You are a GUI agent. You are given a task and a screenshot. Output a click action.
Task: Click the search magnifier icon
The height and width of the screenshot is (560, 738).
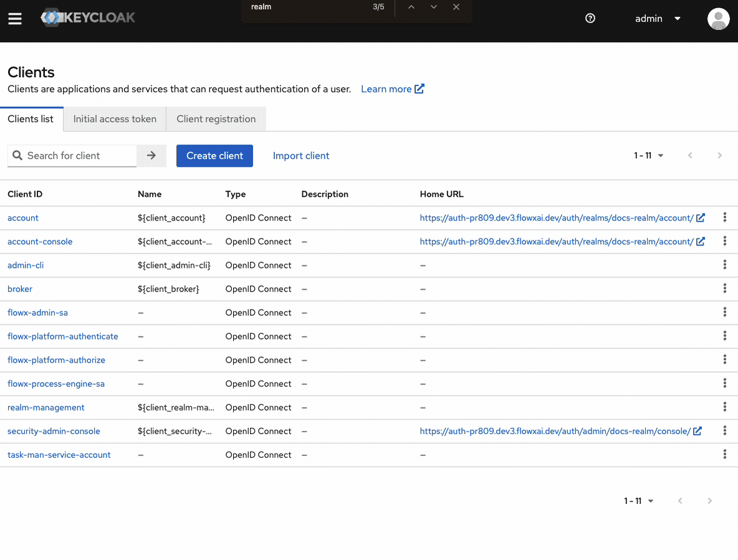pos(17,155)
